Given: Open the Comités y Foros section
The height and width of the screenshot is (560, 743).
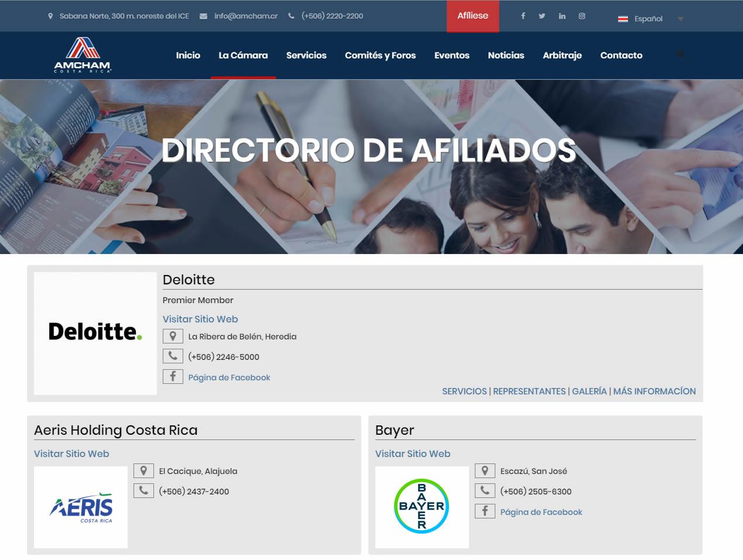Looking at the screenshot, I should point(381,55).
